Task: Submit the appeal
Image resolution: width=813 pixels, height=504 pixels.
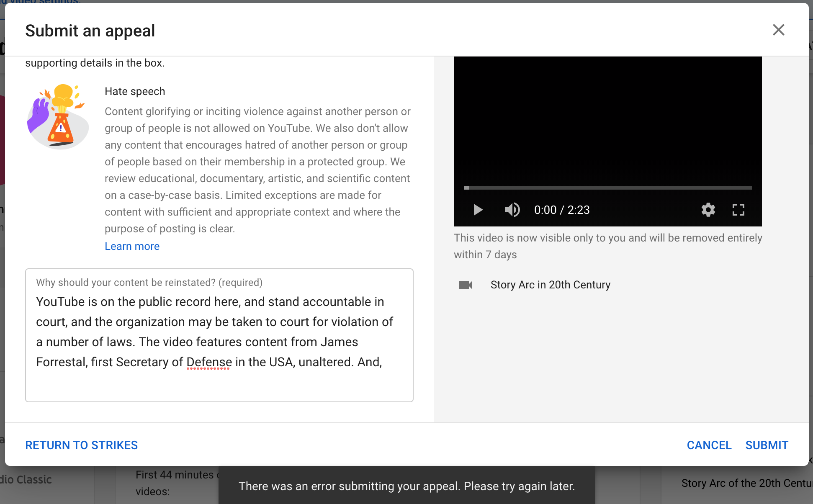Action: click(x=767, y=445)
